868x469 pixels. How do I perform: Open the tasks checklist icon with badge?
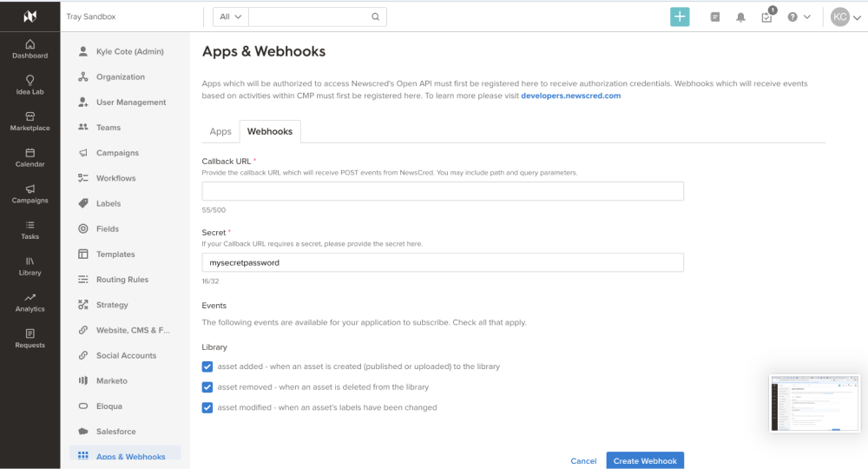[x=766, y=17]
